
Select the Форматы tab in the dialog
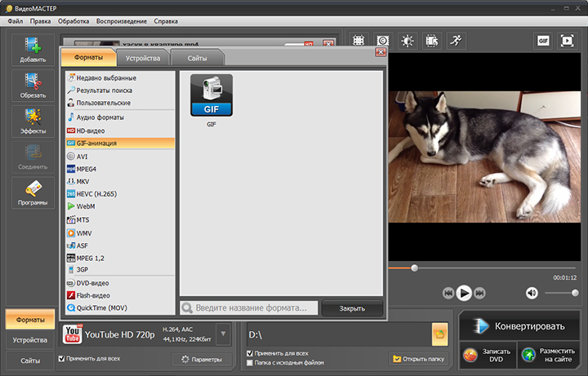[88, 57]
